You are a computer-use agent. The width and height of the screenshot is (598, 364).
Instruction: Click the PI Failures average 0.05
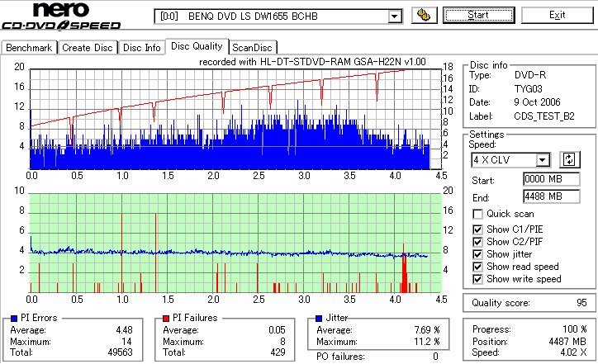click(x=277, y=330)
